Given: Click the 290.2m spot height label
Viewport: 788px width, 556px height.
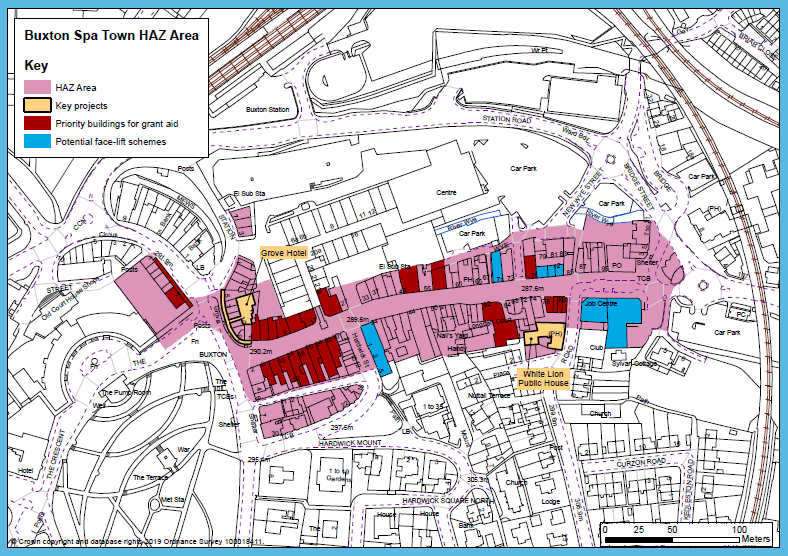Looking at the screenshot, I should [261, 352].
